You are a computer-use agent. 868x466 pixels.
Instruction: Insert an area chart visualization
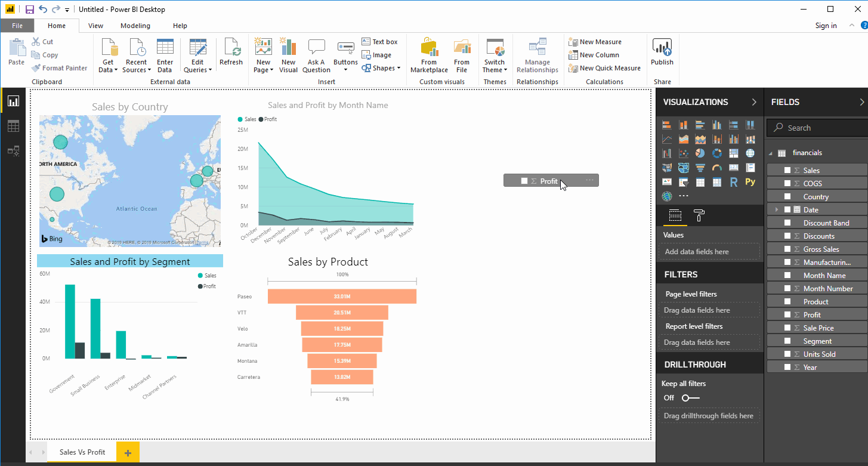(x=684, y=139)
